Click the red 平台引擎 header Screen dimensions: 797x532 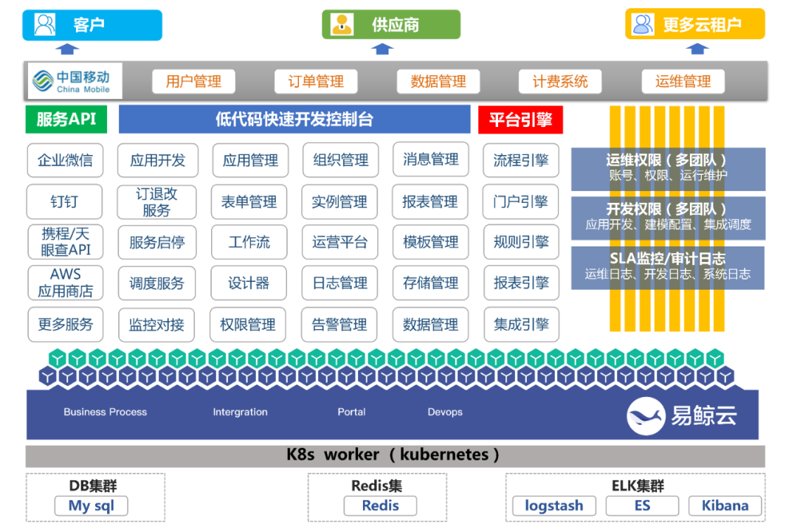(x=520, y=119)
